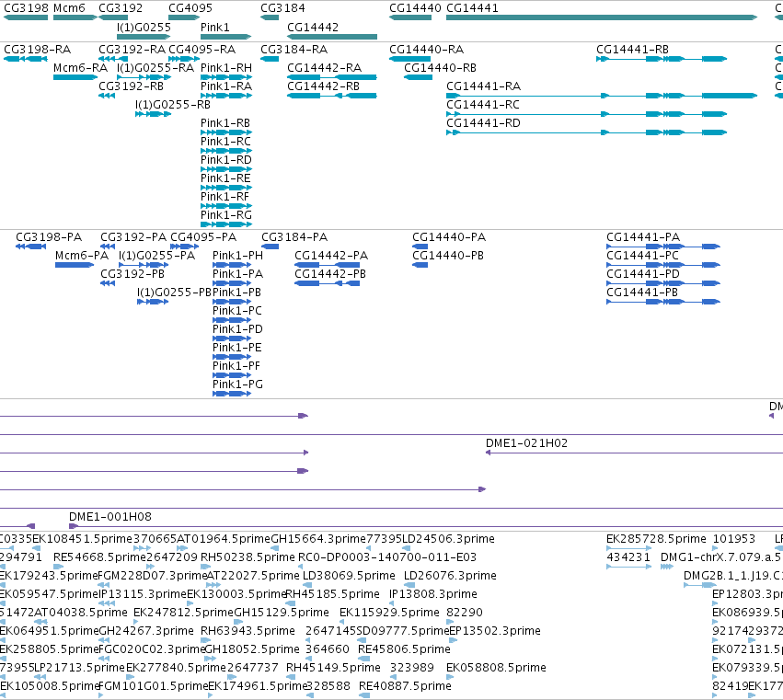Click protein Pink1-PH
The image size is (783, 700).
point(237,256)
